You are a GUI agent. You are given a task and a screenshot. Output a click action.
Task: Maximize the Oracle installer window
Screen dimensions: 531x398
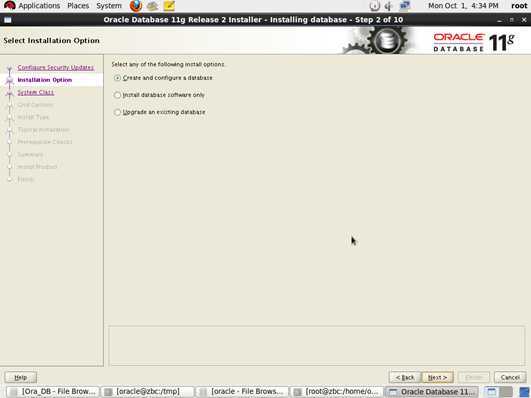point(512,20)
